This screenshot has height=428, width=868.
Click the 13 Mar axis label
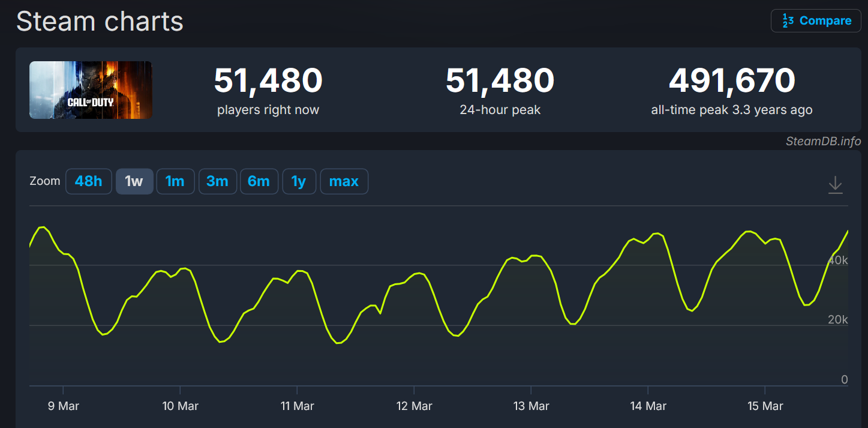point(531,406)
